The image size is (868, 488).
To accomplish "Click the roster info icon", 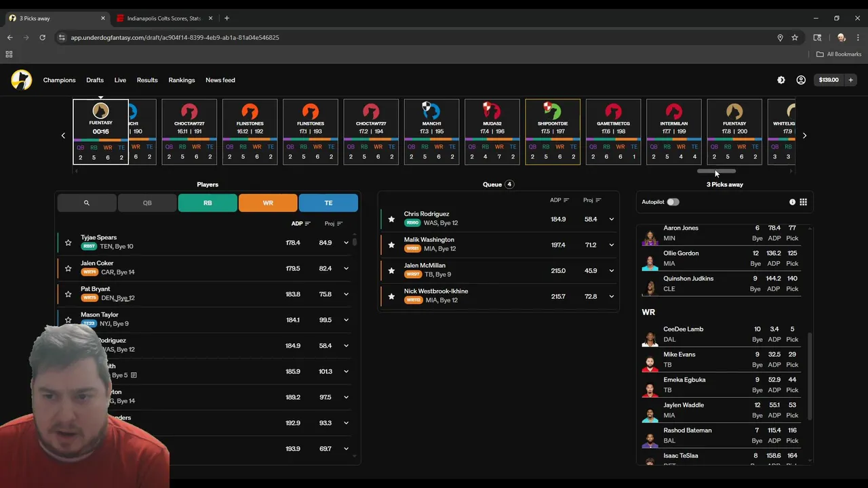I will coord(792,202).
